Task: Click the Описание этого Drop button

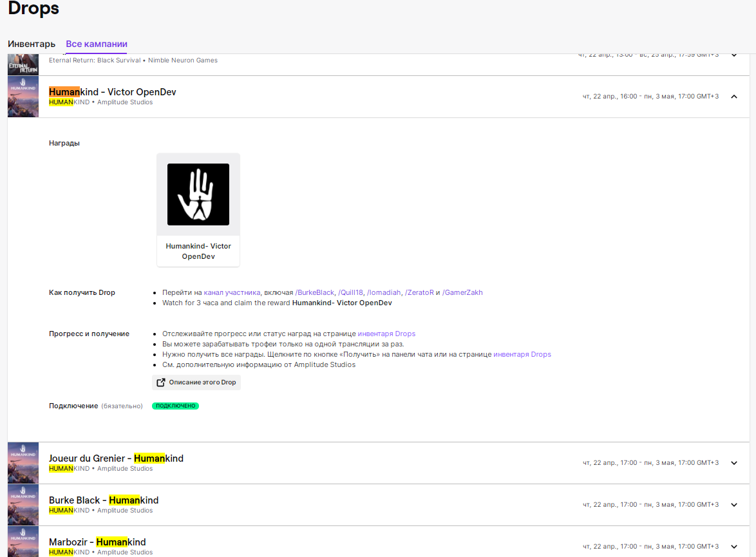Action: click(196, 382)
